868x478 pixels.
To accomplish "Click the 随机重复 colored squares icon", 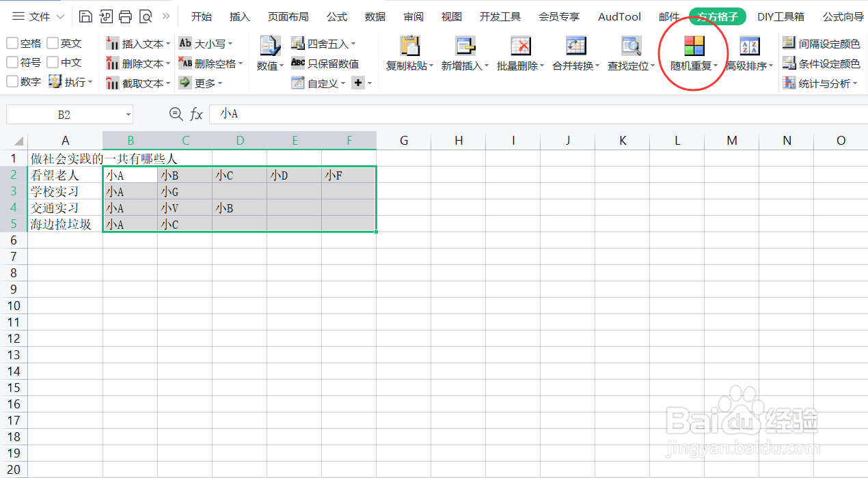I will pos(694,46).
